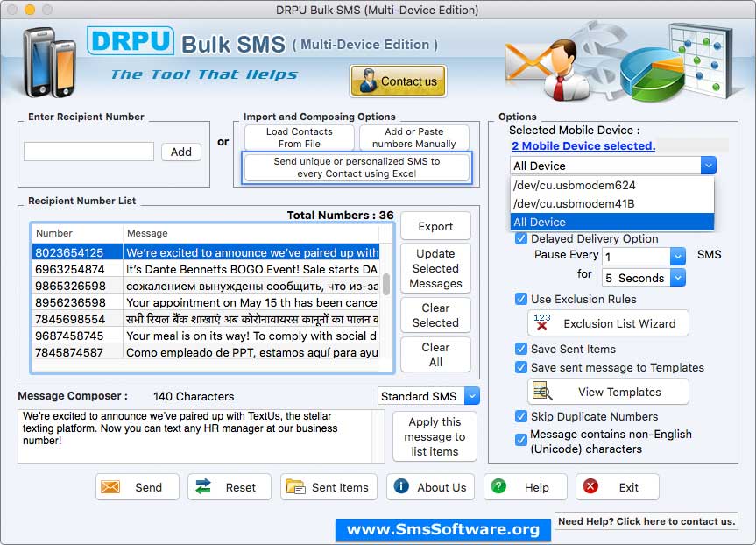Click Apply this message to list items
This screenshot has width=756, height=545.
[x=435, y=436]
